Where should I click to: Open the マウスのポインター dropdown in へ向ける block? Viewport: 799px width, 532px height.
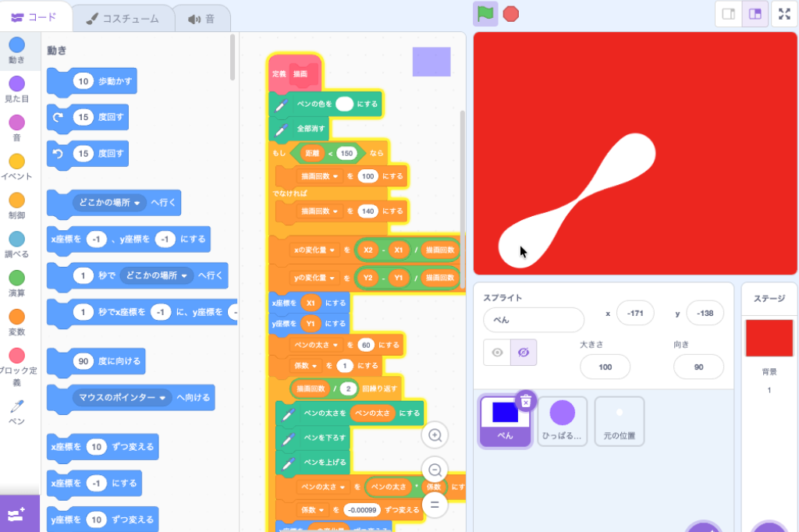pos(162,398)
